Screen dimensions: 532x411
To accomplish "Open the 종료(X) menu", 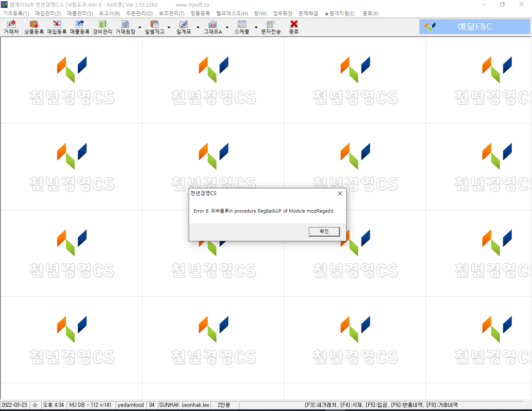I will coord(370,13).
